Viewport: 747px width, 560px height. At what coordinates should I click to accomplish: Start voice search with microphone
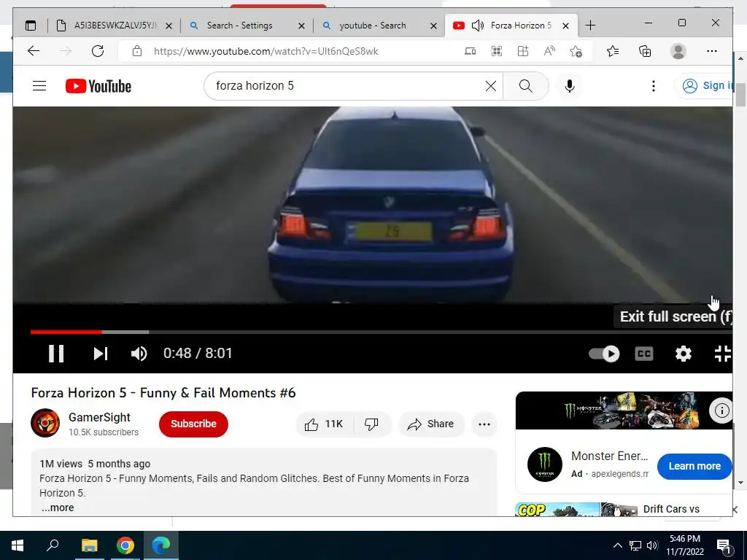[569, 86]
